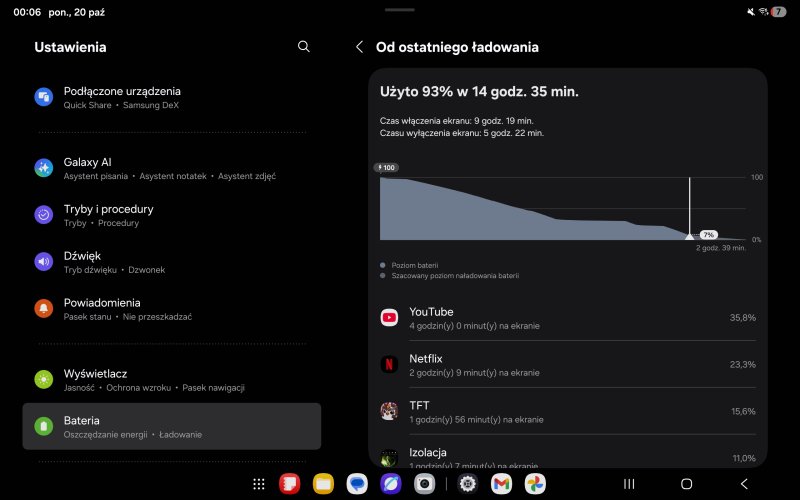
Task: Launch Google Photos from the taskbar
Action: (536, 484)
